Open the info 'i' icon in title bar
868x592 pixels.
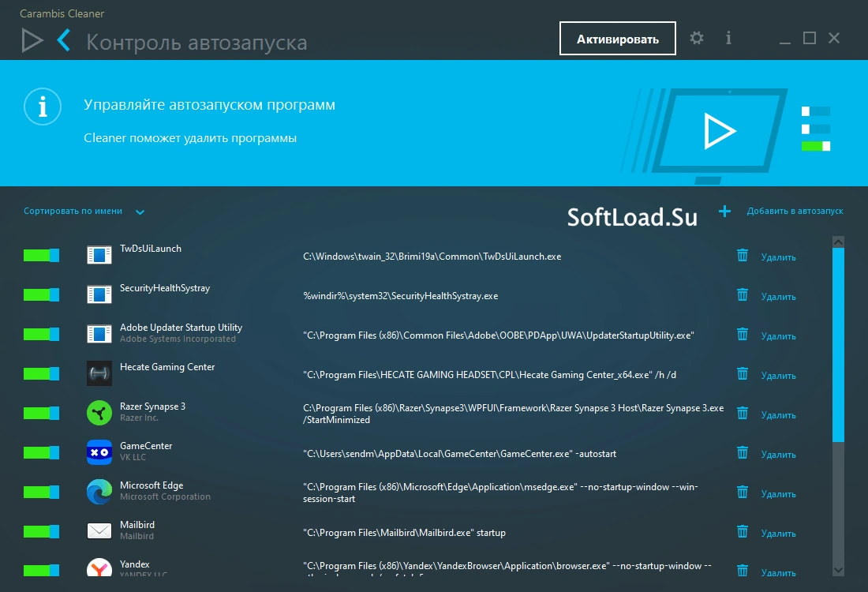(728, 38)
